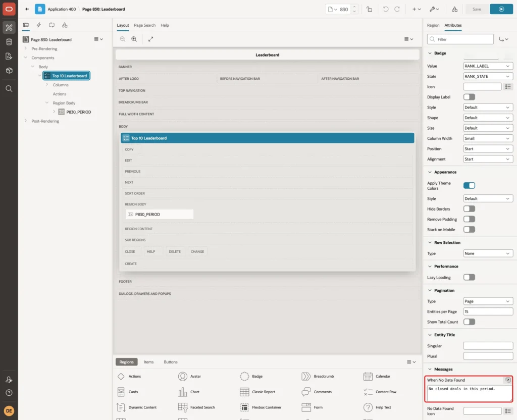Open the Help tab in center pane

coord(165,25)
